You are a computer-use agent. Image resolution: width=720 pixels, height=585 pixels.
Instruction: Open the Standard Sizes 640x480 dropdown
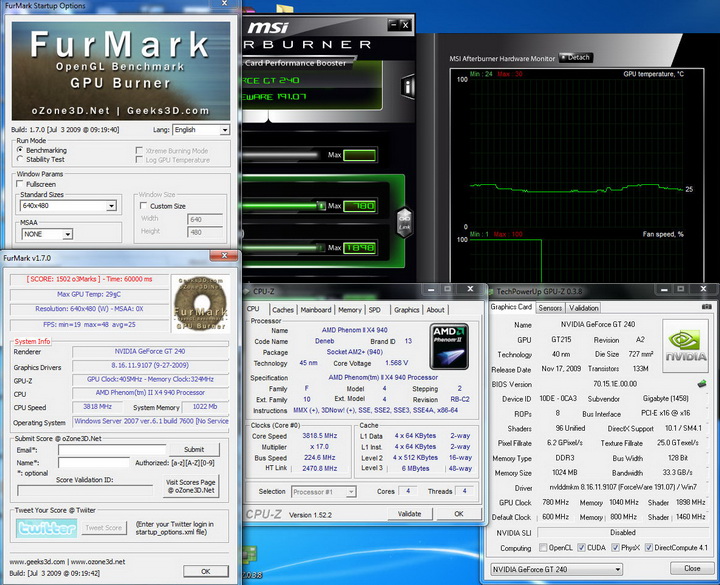click(x=113, y=206)
